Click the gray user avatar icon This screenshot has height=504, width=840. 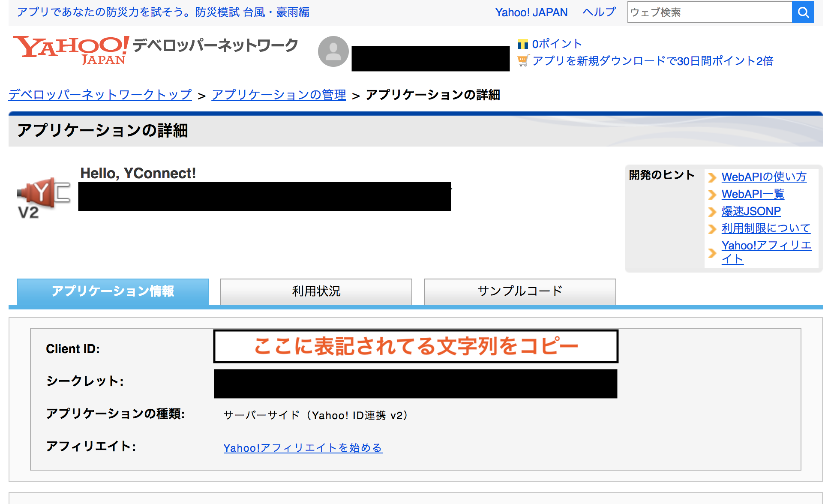[x=333, y=51]
